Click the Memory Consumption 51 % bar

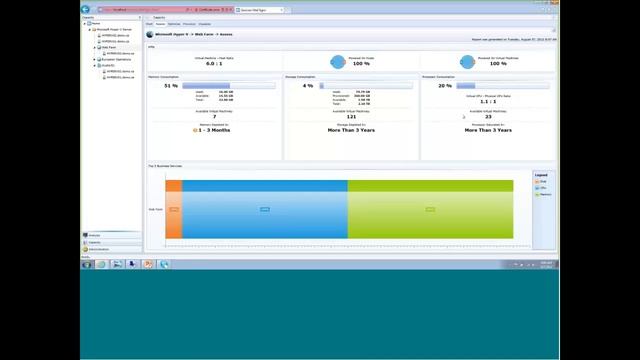point(229,86)
